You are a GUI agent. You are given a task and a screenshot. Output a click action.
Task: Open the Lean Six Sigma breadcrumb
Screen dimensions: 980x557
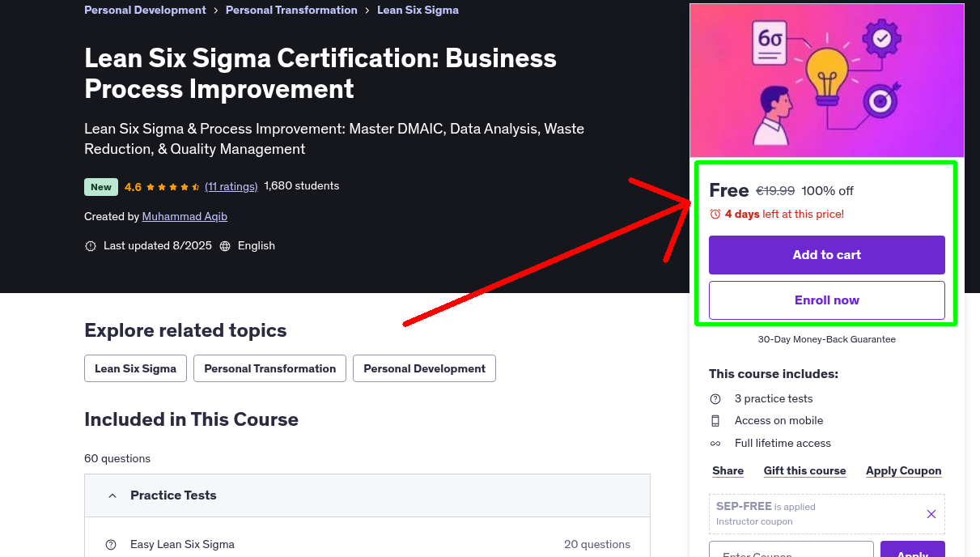tap(418, 10)
